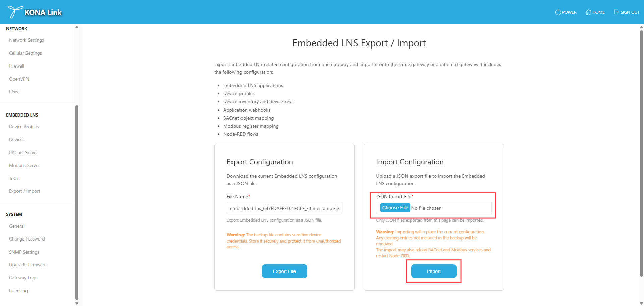Open Cellular Settings page
This screenshot has height=306, width=644.
(x=25, y=53)
